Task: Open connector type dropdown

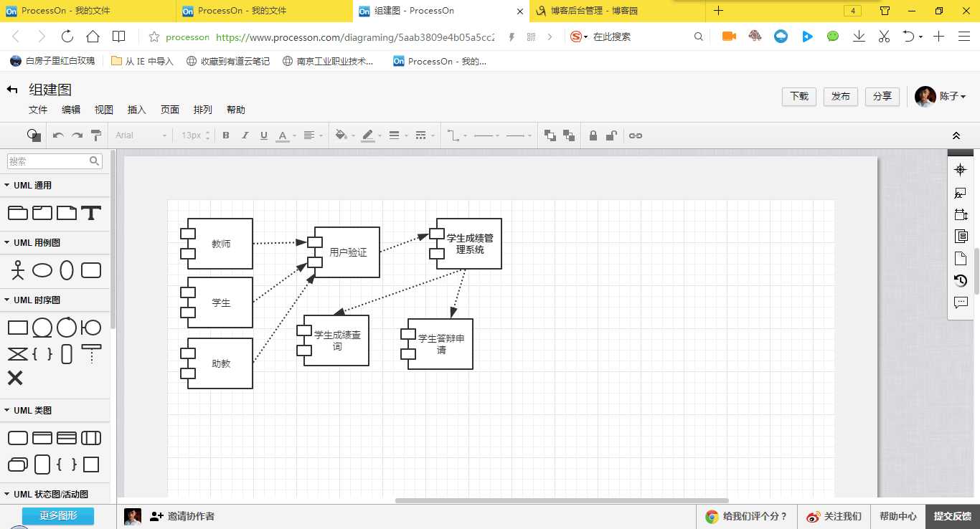Action: [x=456, y=135]
